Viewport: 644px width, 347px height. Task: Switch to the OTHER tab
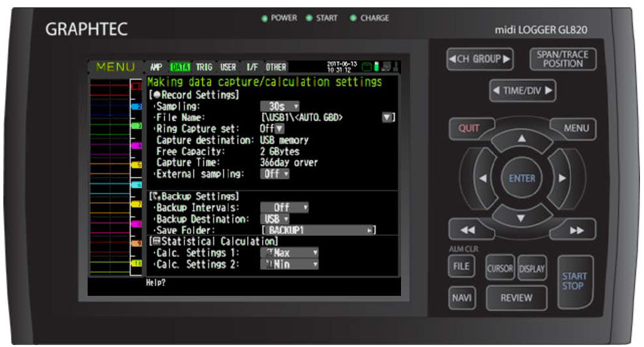point(276,67)
